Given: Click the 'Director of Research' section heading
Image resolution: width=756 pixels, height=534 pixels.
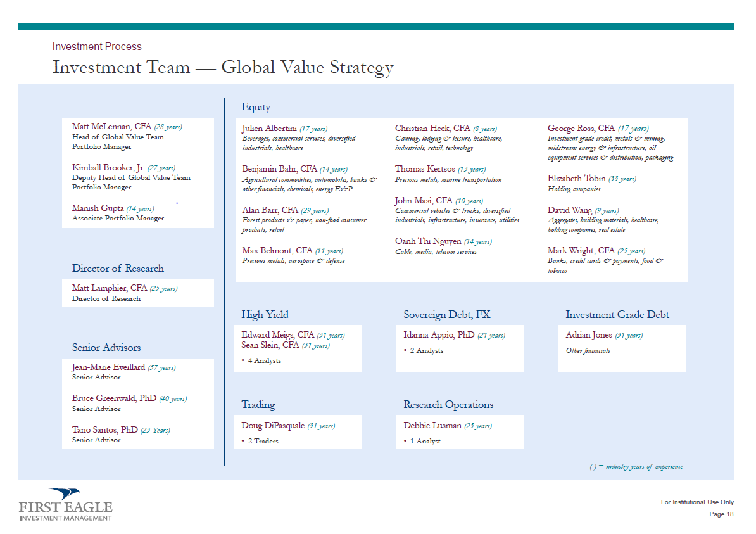Looking at the screenshot, I should tap(118, 268).
